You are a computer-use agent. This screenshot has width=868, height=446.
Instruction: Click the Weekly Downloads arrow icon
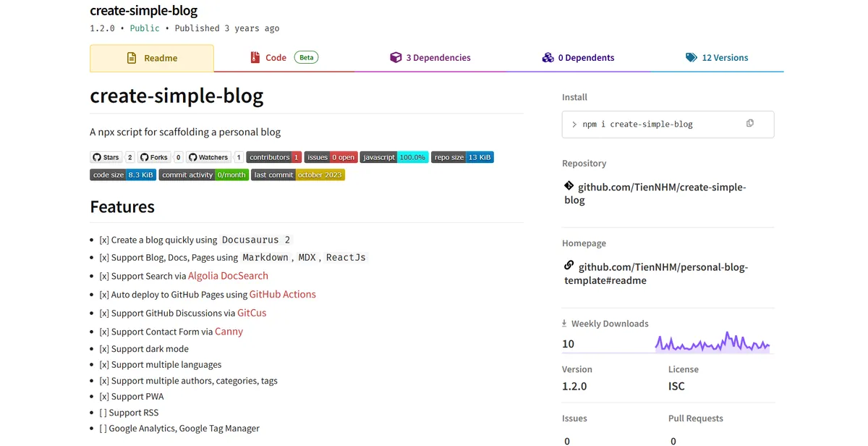(564, 324)
